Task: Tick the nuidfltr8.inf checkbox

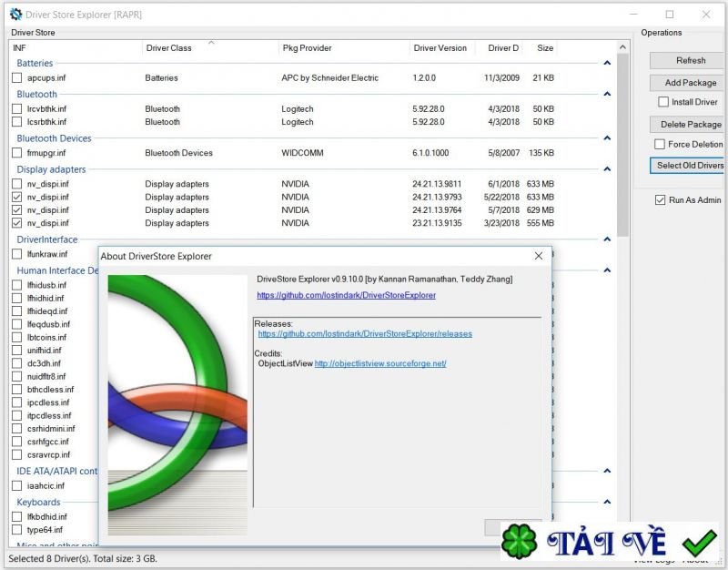Action: coord(16,376)
